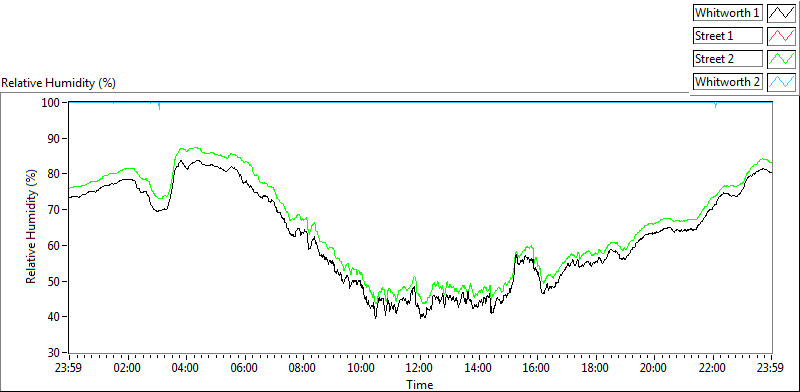Select the Whitworth 2 legend label
The width and height of the screenshot is (800, 392).
[728, 82]
